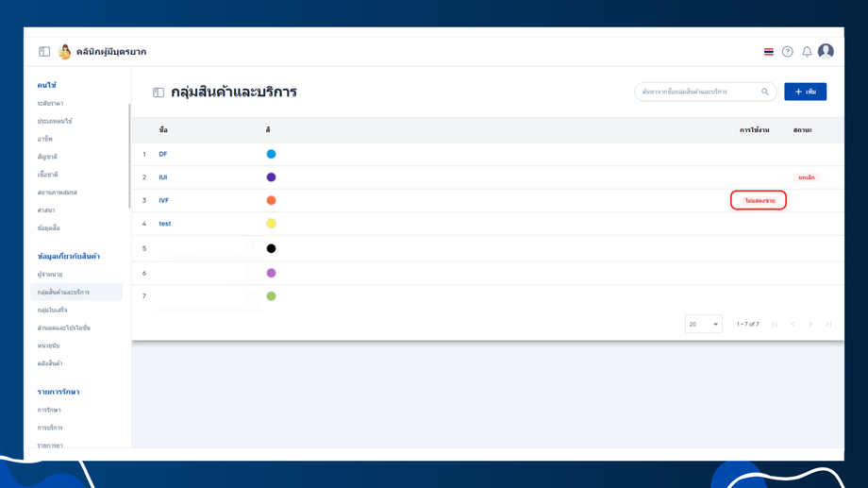Go to last page pagination arrow

(x=828, y=324)
